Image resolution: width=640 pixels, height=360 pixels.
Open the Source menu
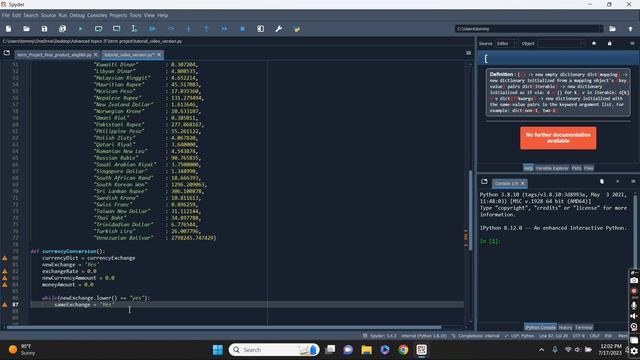48,15
